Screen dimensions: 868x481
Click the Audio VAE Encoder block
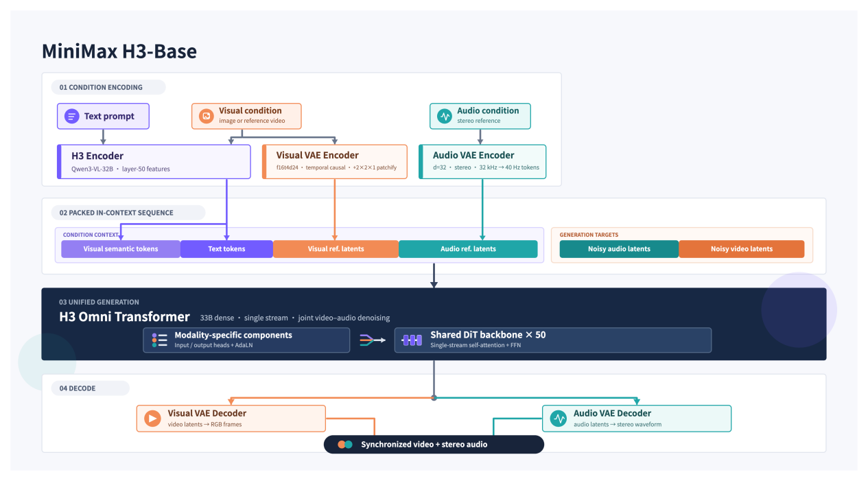(x=482, y=161)
